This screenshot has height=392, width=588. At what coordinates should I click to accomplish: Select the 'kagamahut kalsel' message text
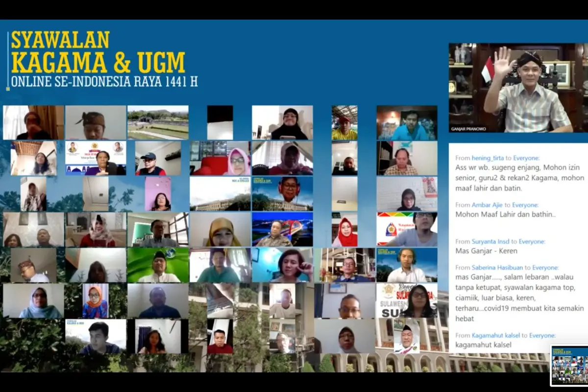483,345
